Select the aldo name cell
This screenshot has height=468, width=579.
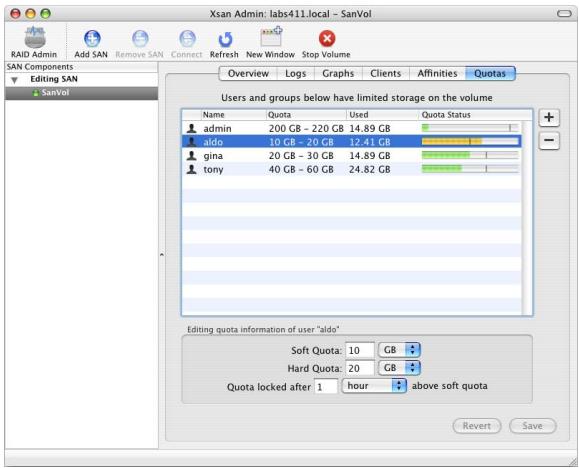click(213, 142)
